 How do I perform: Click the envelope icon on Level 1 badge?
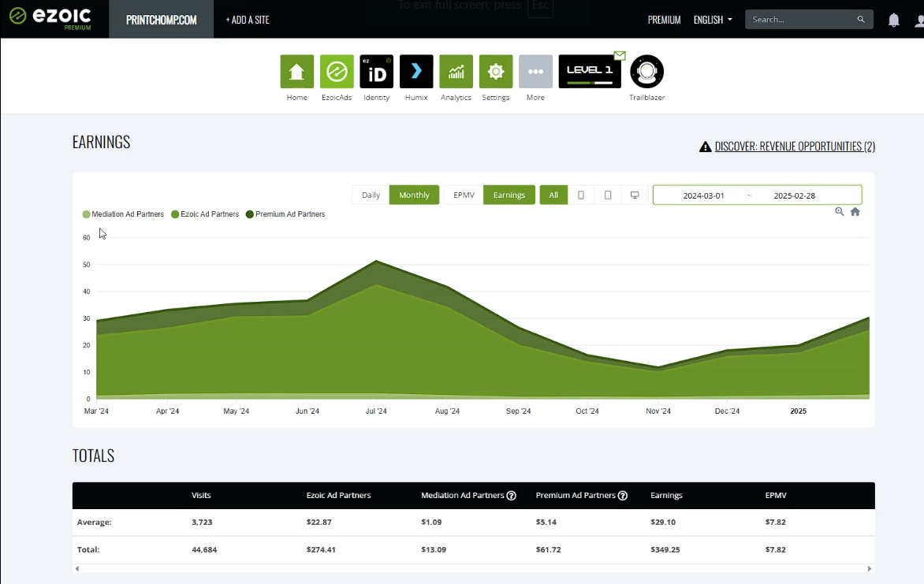pos(620,55)
